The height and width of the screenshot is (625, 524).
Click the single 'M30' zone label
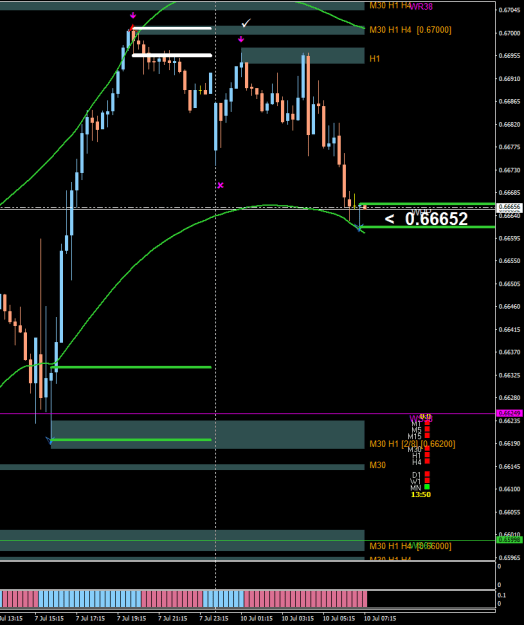click(x=377, y=465)
